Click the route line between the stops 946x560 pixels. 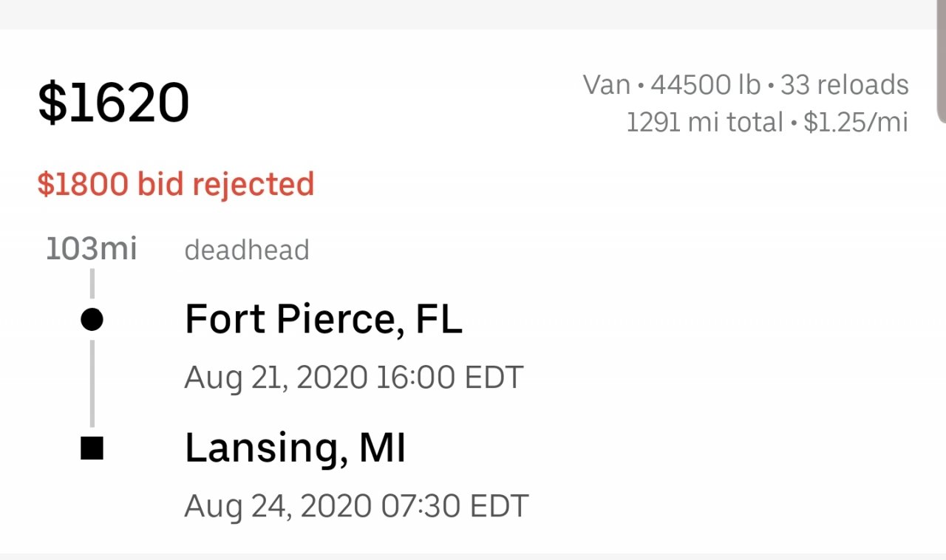tap(92, 383)
